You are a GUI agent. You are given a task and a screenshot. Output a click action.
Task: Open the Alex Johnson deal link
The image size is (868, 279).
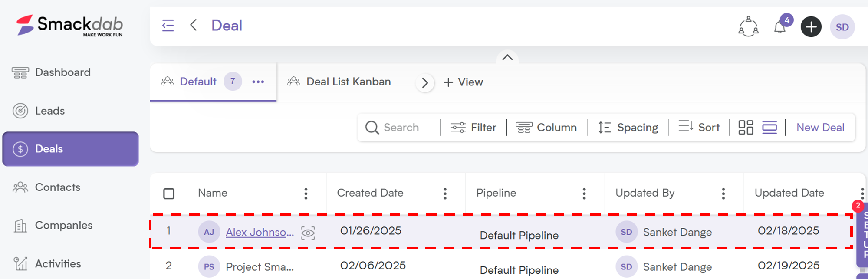pyautogui.click(x=260, y=233)
